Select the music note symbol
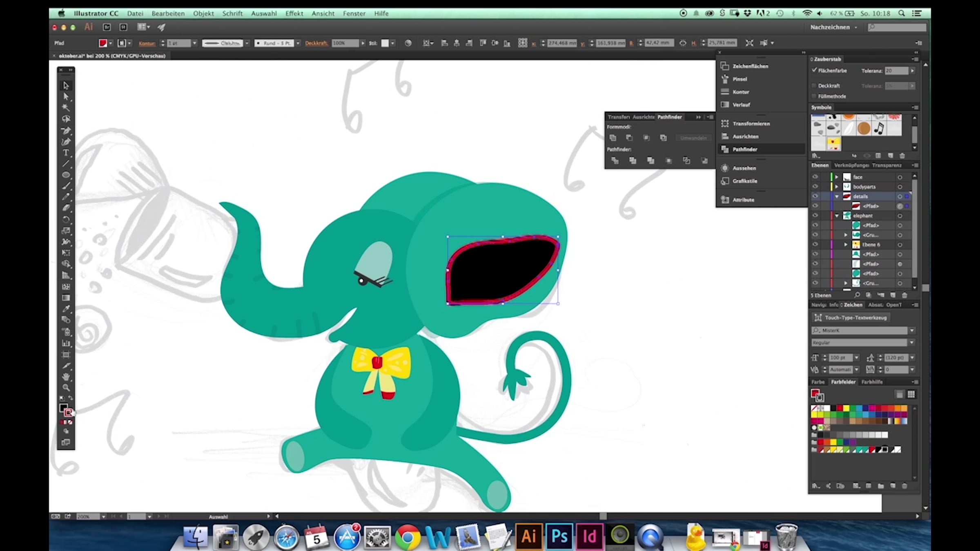Image resolution: width=980 pixels, height=551 pixels. click(x=879, y=129)
